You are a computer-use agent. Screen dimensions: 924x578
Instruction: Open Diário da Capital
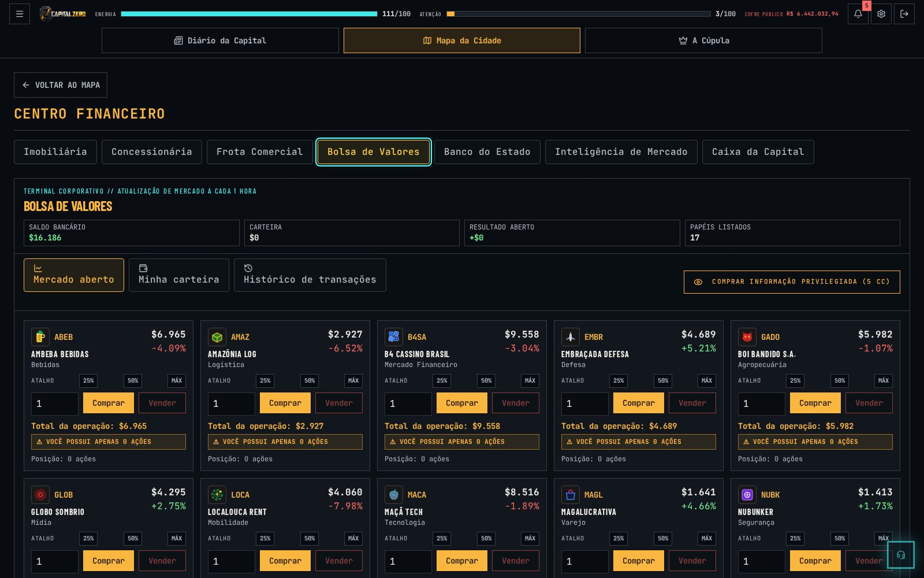pos(220,40)
